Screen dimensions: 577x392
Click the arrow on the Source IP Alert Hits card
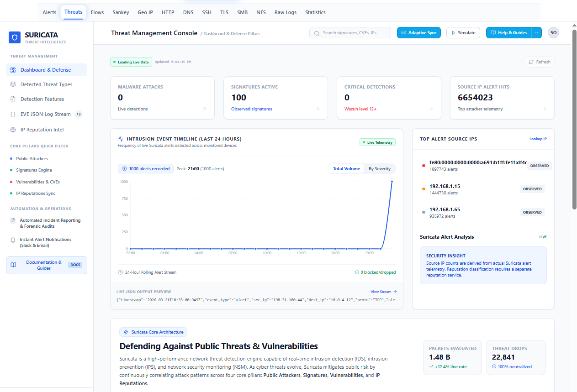click(544, 109)
